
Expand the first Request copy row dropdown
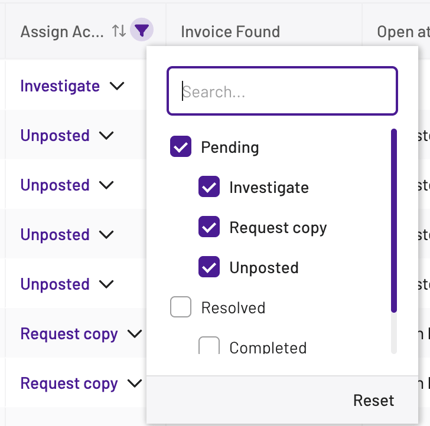[x=135, y=334]
